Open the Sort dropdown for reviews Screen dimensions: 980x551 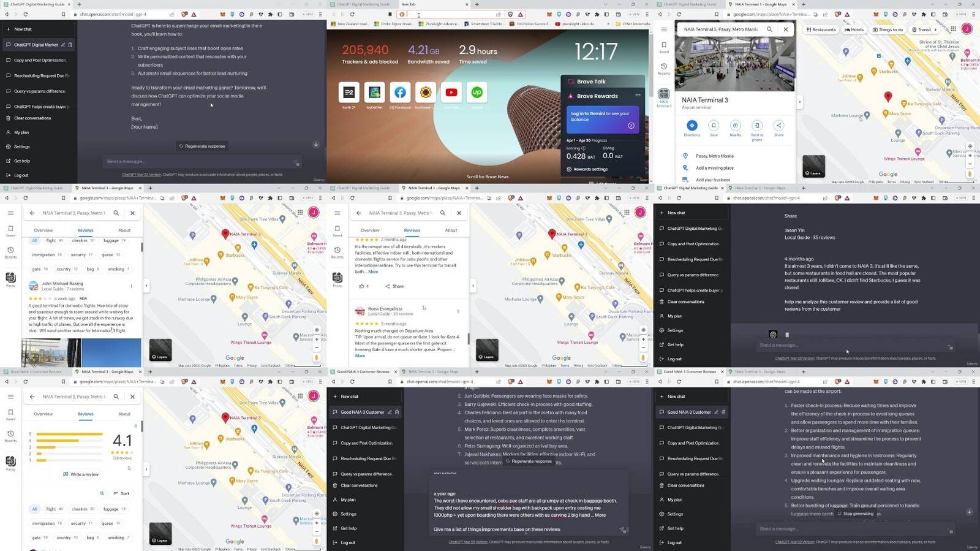pos(121,493)
